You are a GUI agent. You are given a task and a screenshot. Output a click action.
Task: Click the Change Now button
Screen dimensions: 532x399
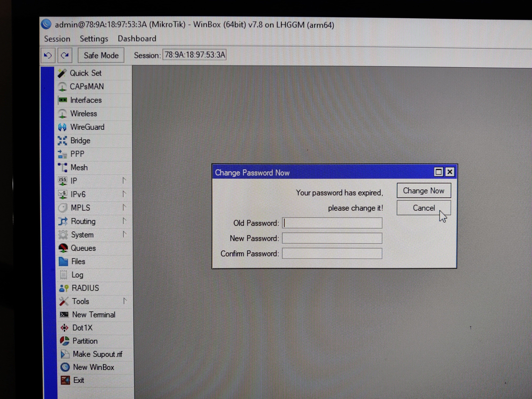point(424,191)
